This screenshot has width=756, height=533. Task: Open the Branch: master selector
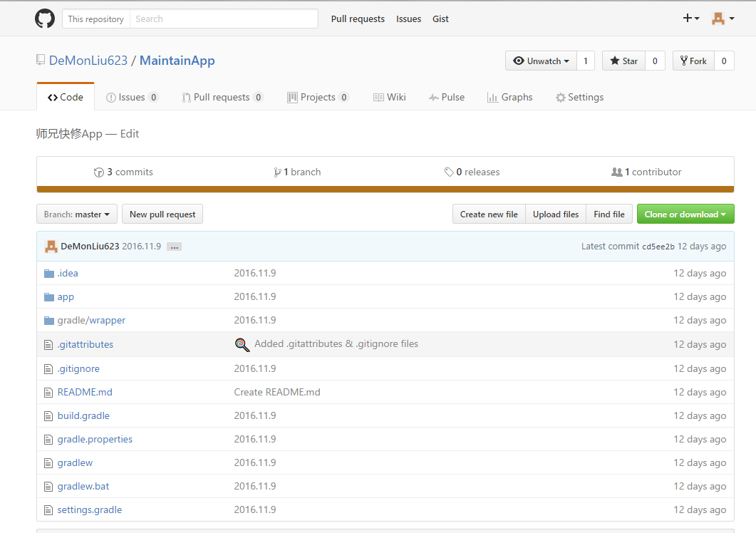click(x=77, y=214)
